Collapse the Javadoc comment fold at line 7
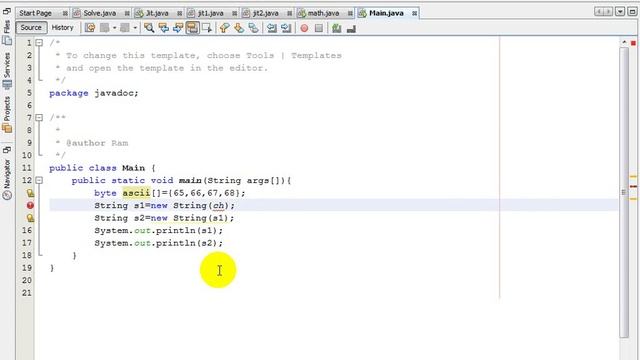Image resolution: width=640 pixels, height=360 pixels. click(x=39, y=118)
